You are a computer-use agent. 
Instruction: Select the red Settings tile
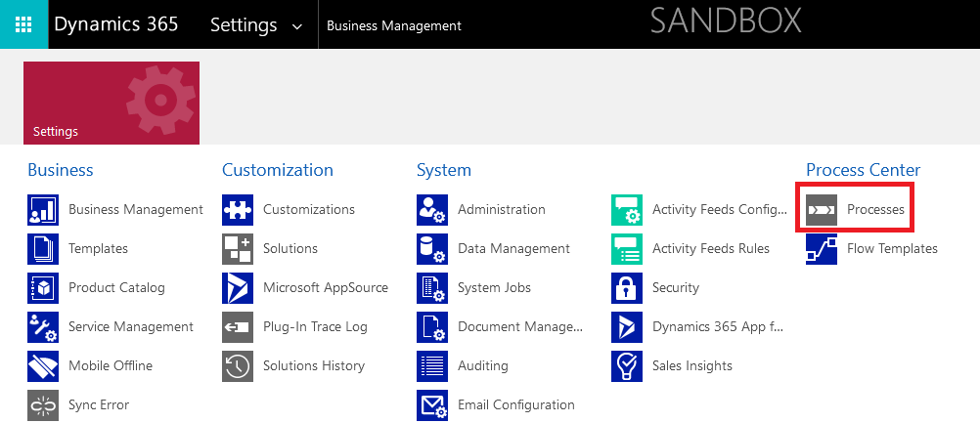(x=111, y=103)
